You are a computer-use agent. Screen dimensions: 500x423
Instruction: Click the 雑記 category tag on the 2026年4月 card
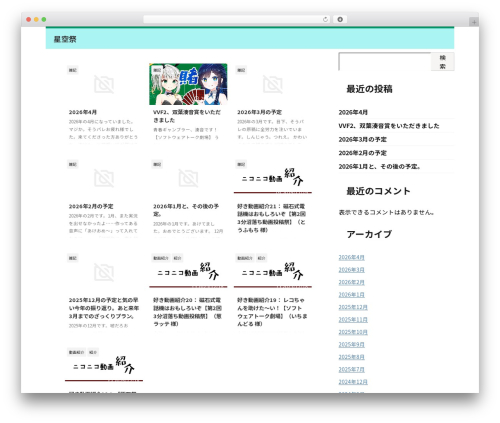coord(73,70)
